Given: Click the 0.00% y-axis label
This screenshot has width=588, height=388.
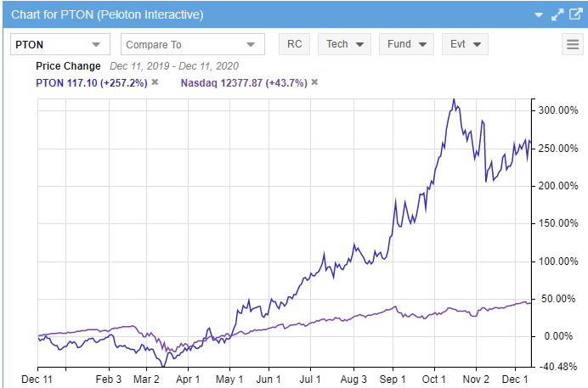Looking at the screenshot, I should point(558,336).
